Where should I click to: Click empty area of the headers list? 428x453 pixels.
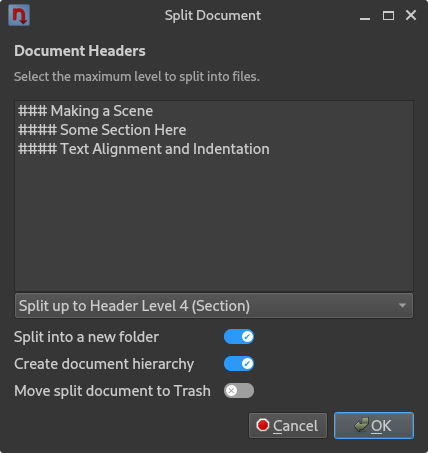[x=214, y=223]
